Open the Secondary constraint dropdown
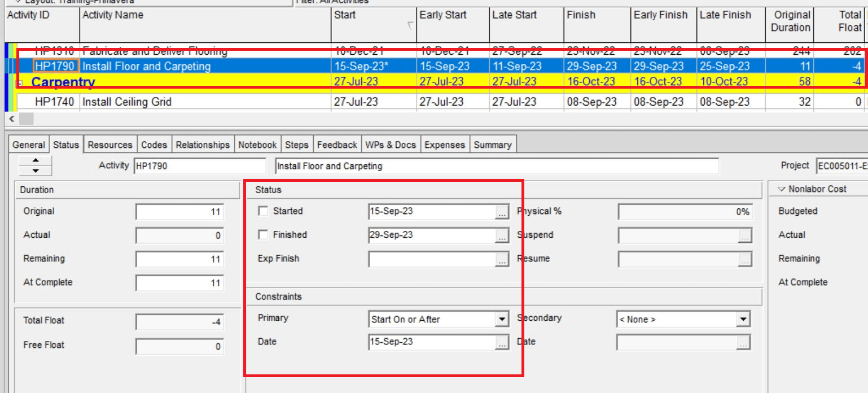 click(x=743, y=320)
